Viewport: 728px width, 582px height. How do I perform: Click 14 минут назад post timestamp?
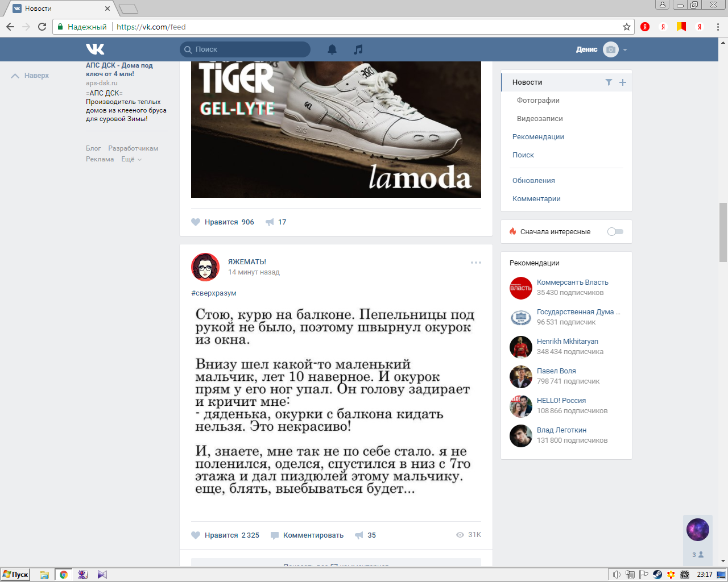point(254,272)
